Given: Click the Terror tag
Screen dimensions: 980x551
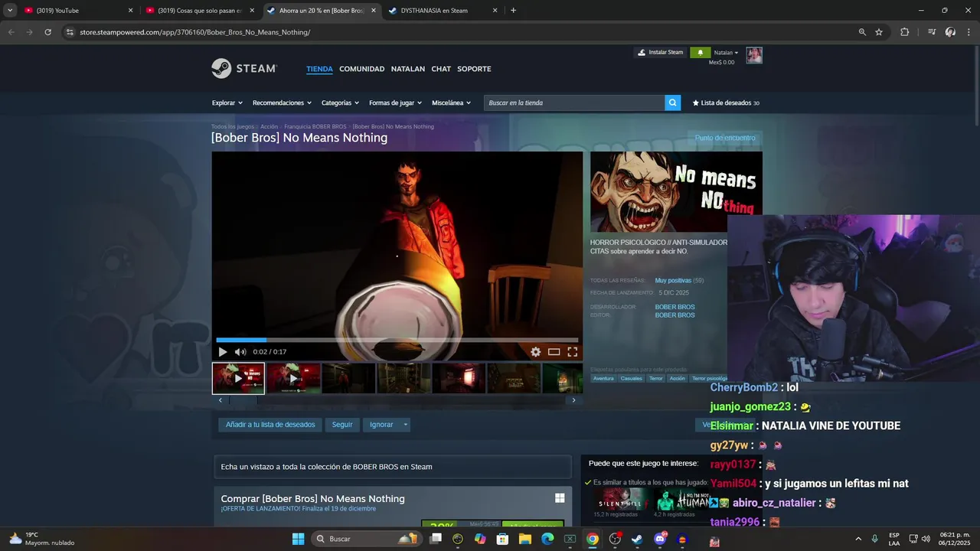Looking at the screenshot, I should point(656,378).
